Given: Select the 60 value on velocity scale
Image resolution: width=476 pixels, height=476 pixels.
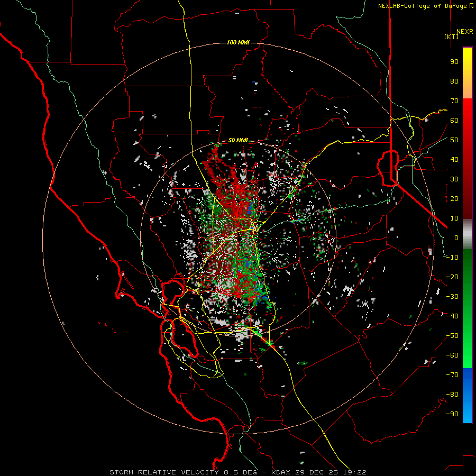Looking at the screenshot, I should 454,121.
